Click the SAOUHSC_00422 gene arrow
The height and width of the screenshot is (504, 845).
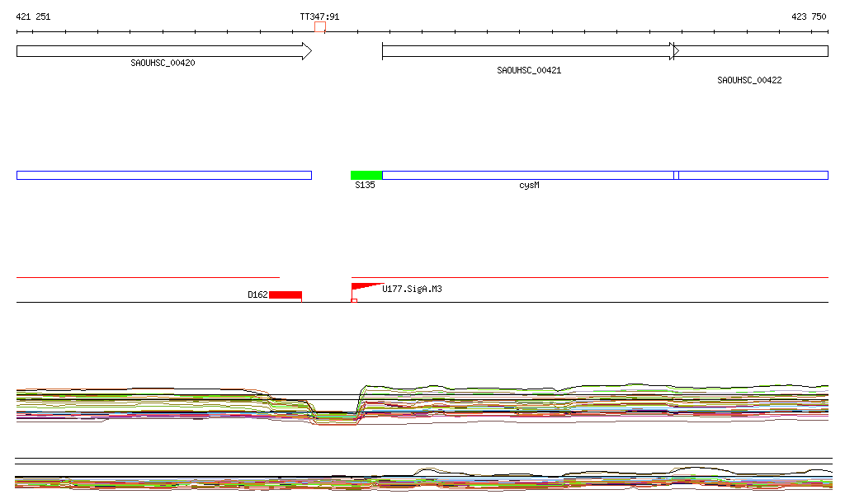753,51
